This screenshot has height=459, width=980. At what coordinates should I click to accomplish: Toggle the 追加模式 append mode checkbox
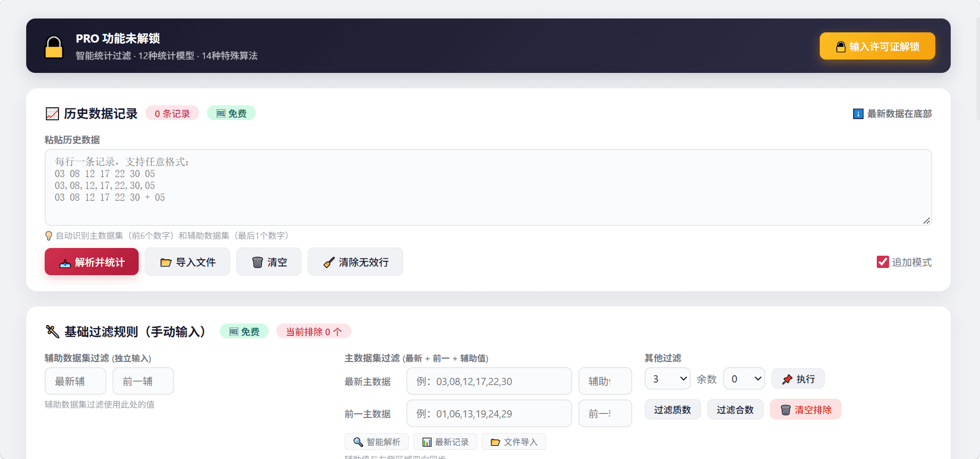tap(882, 262)
